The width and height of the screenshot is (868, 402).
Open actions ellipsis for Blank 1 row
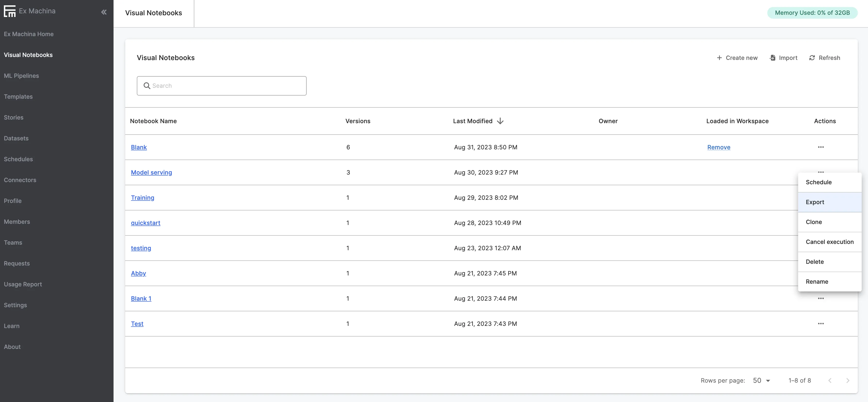821,298
